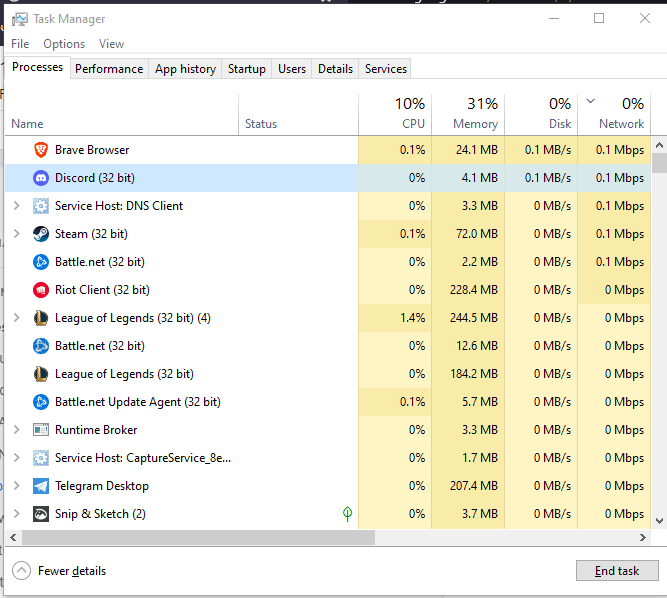Viewport: 667px width, 598px height.
Task: Click the green leaf suspended status icon
Action: 347,514
